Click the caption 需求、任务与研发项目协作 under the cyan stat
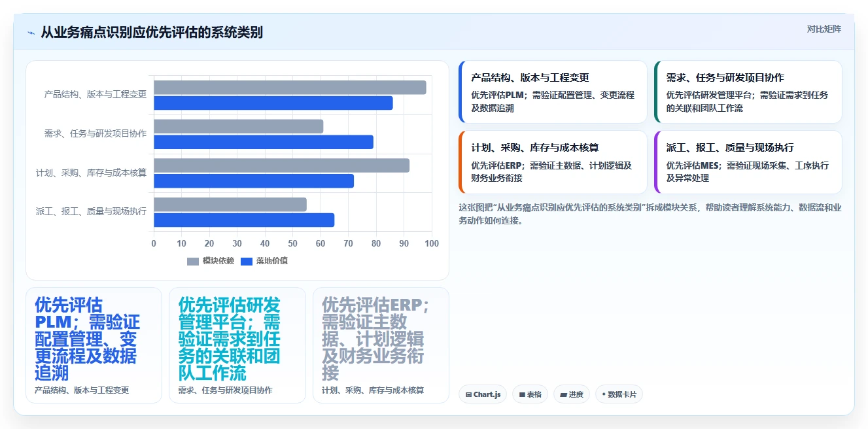The width and height of the screenshot is (868, 429). pyautogui.click(x=225, y=390)
